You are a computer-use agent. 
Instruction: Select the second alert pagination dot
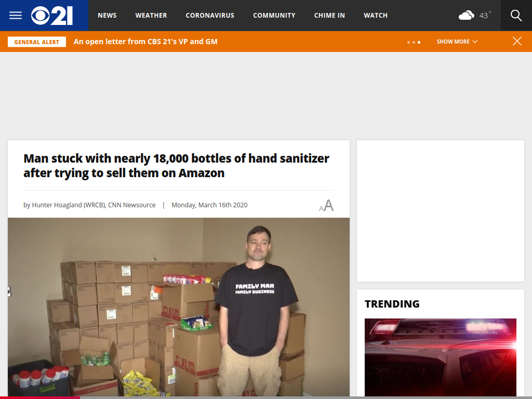point(414,43)
